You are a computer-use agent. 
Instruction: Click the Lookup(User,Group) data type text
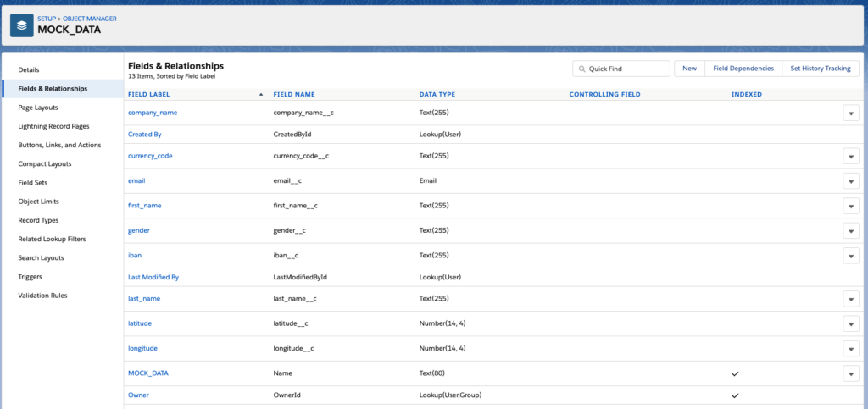point(451,395)
